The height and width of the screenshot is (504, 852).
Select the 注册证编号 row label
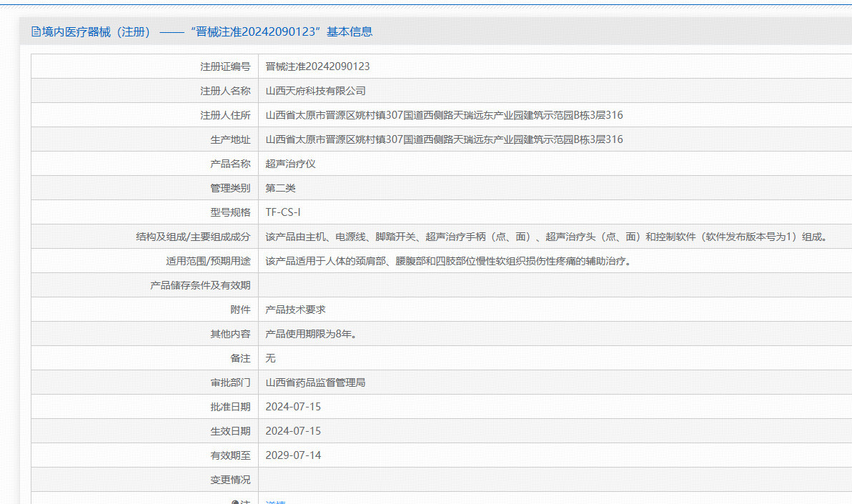tap(229, 66)
